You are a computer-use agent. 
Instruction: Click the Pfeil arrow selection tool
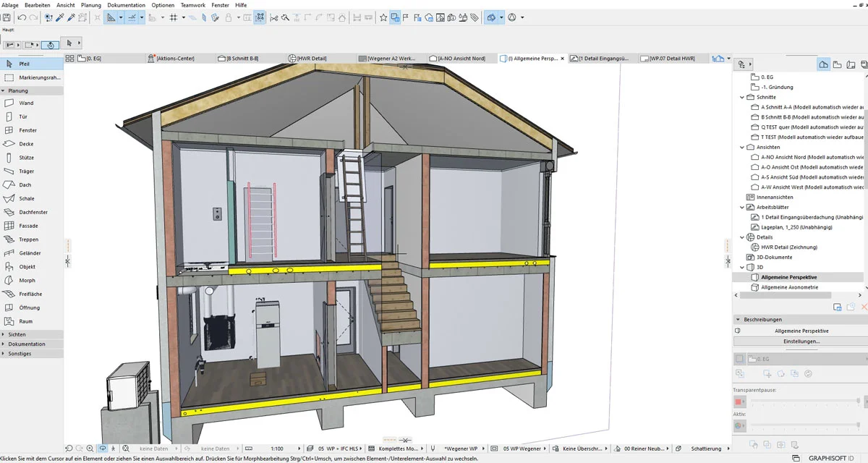pos(24,64)
